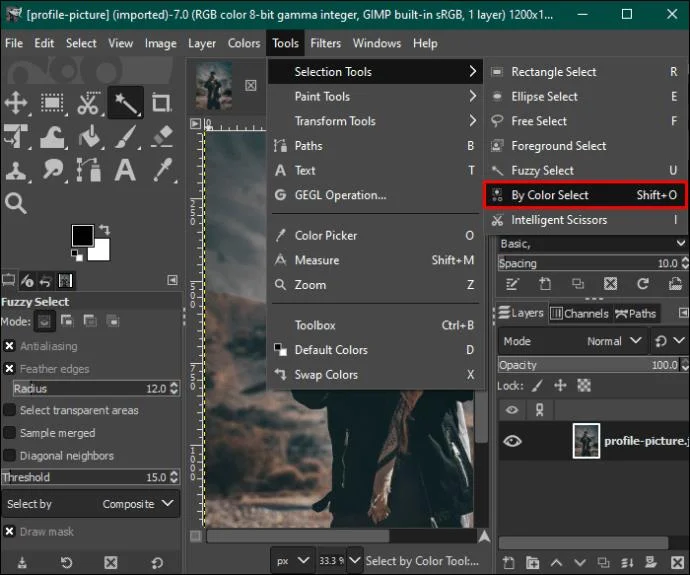Expand the Transform Tools submenu
The height and width of the screenshot is (575, 690).
tap(376, 121)
